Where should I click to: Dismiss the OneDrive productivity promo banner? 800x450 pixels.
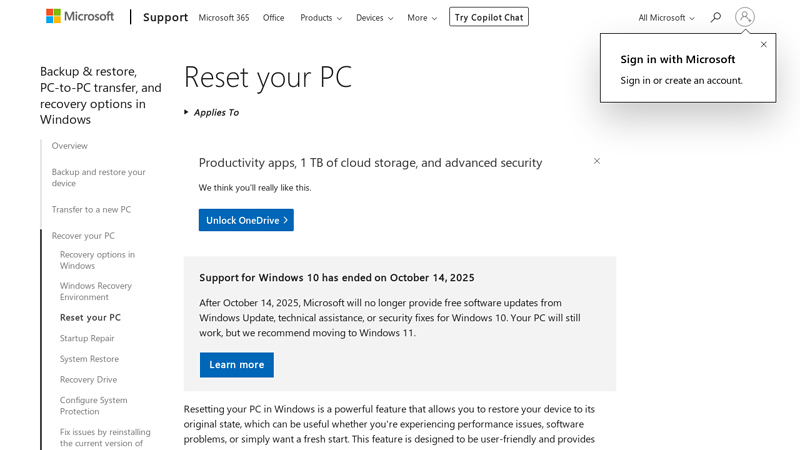(596, 161)
